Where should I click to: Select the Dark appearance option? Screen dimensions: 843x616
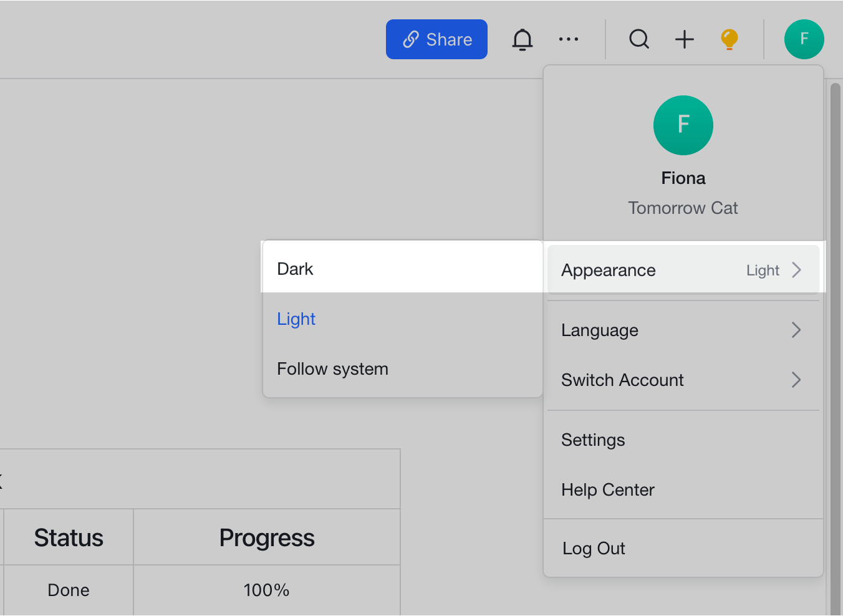click(295, 269)
